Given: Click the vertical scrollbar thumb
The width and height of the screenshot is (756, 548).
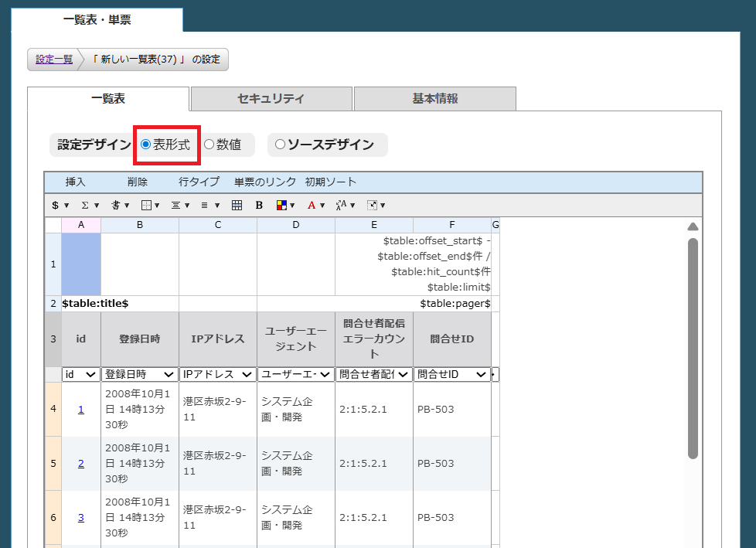Looking at the screenshot, I should pos(693,349).
